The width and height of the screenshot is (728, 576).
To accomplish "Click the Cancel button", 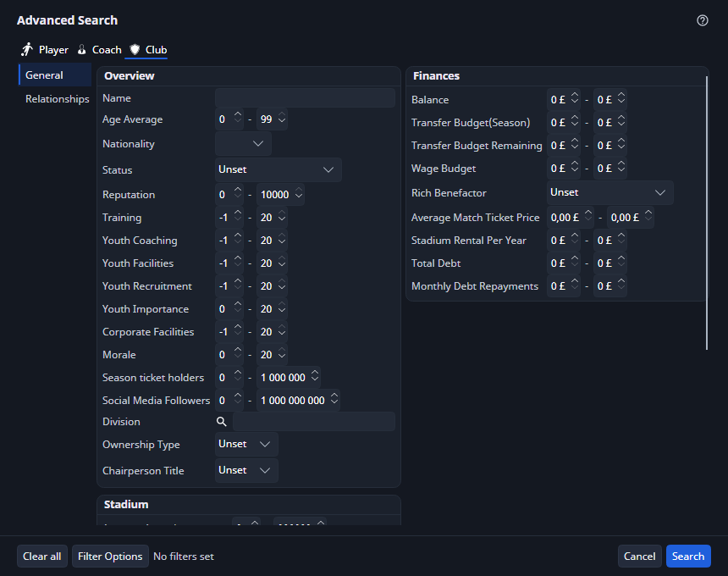I will click(x=639, y=556).
